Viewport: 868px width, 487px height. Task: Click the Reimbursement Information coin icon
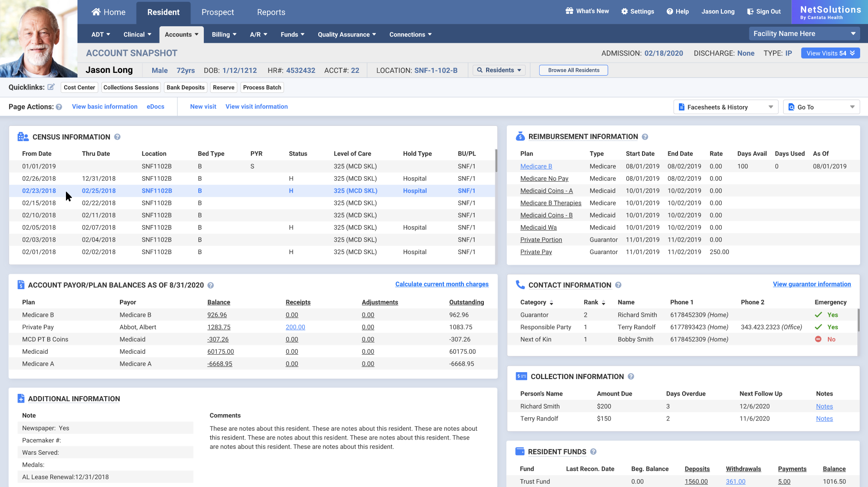click(x=520, y=136)
